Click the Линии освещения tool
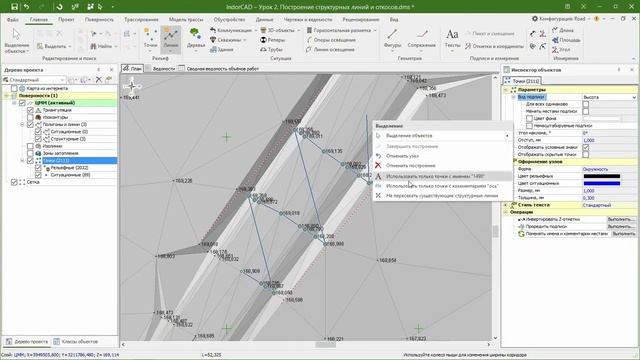 pos(330,49)
